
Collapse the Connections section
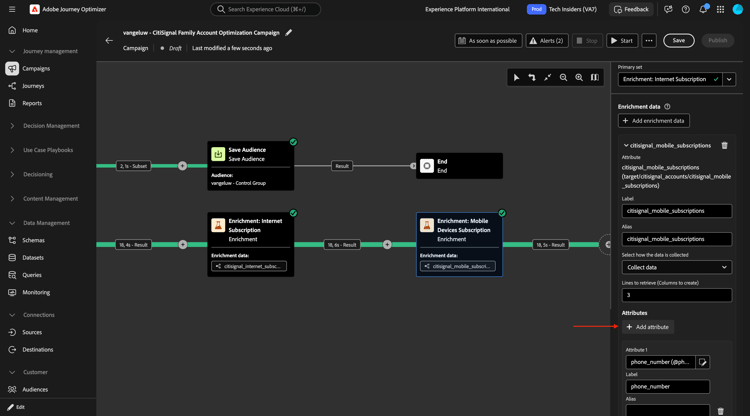tap(12, 315)
